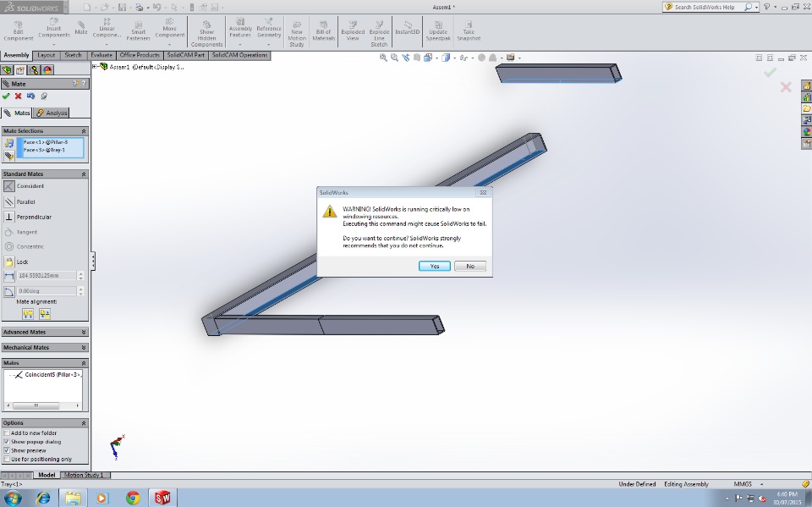The height and width of the screenshot is (507, 812).
Task: Open Google Chrome from the taskbar
Action: tap(133, 498)
